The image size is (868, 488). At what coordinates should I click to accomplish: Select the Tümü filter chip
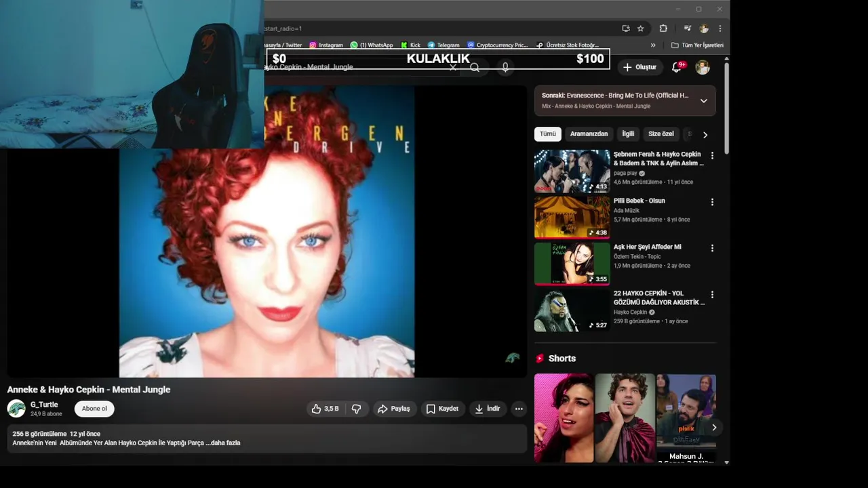547,134
